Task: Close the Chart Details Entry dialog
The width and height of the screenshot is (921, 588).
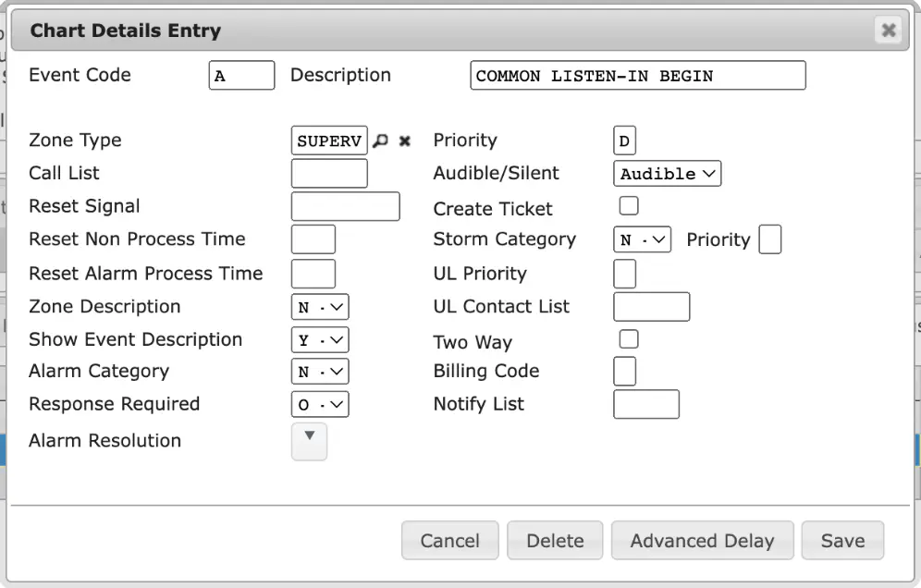Action: pos(889,30)
